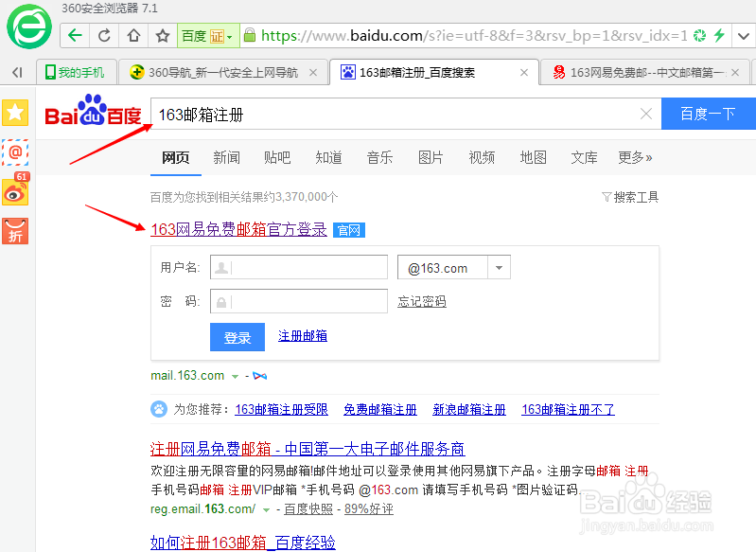Screen dimensions: 756x552
Task: Click the 百度一下 search button
Action: tap(709, 114)
